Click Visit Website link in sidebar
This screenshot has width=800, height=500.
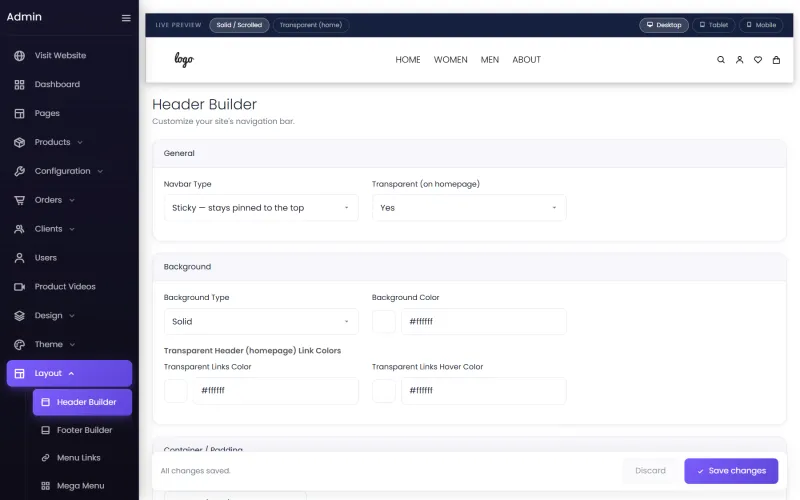coord(69,56)
